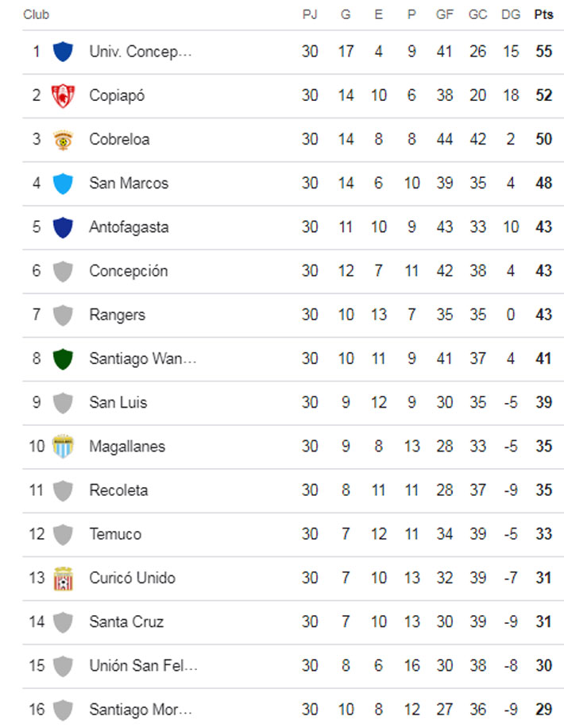Click the Santiago Morning gray shield

62,710
